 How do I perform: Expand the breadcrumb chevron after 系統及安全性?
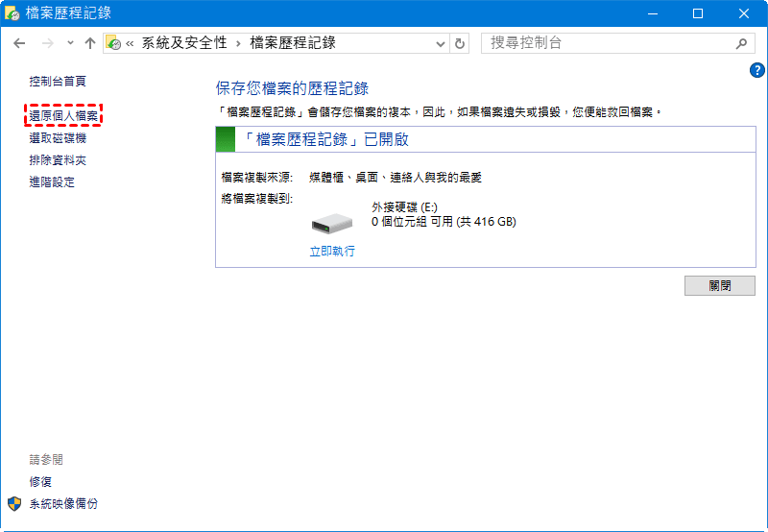point(238,43)
